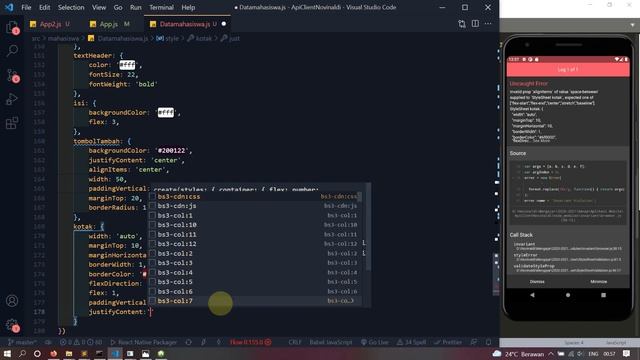Open the Extensions view
Image resolution: width=640 pixels, height=360 pixels.
(12, 123)
